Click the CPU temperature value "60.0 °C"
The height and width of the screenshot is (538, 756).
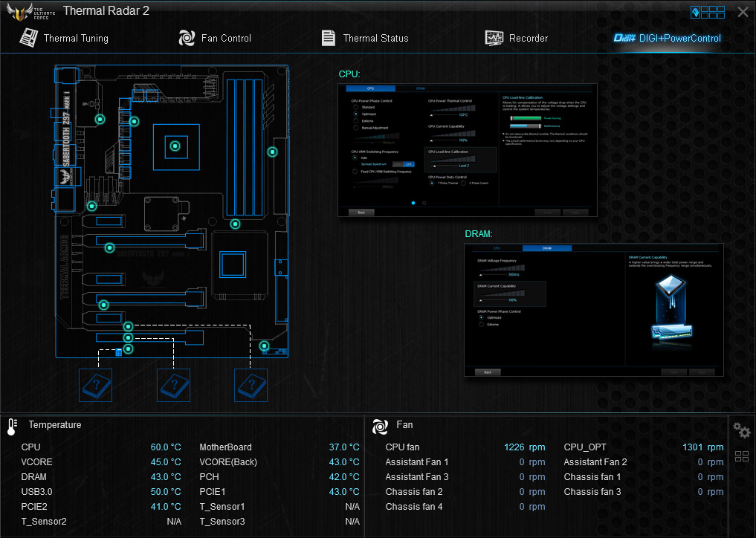click(166, 447)
